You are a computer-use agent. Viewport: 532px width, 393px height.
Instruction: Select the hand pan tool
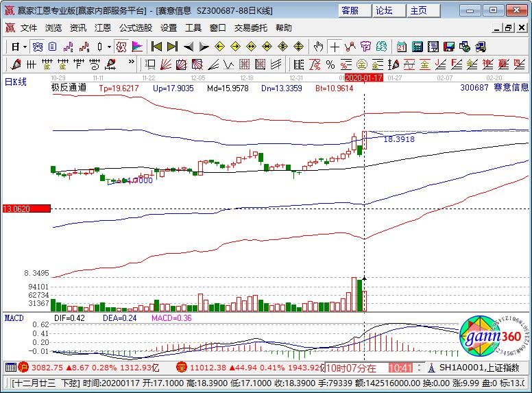(x=318, y=47)
